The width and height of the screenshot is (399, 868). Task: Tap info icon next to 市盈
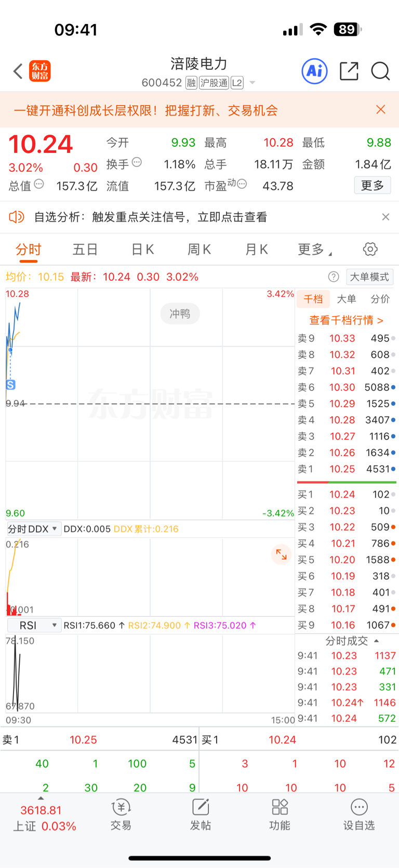242,184
